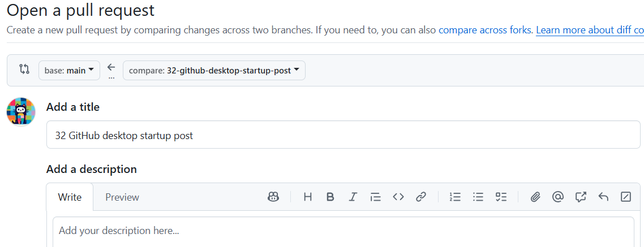Open the compare: 32-github-desktop-startup-post dropdown
Viewport: 644px width, 247px height.
(x=214, y=71)
